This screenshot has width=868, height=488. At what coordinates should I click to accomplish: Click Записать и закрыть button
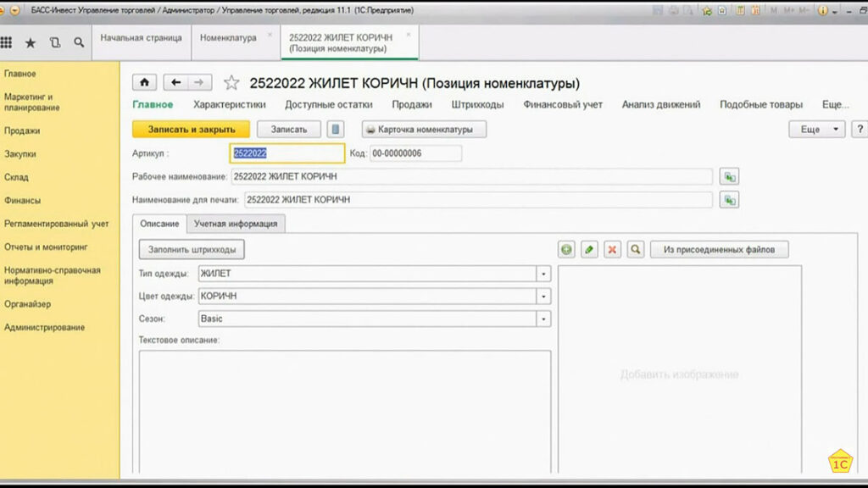tap(191, 129)
